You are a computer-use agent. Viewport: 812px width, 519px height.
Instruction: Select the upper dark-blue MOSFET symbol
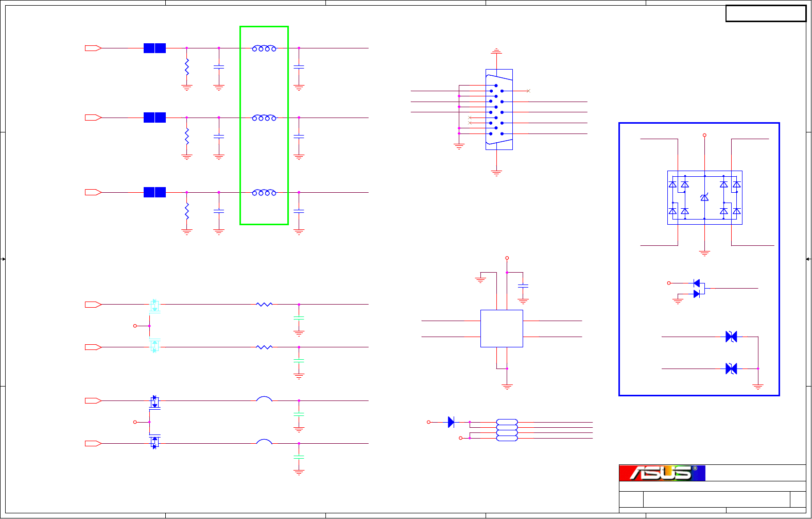pyautogui.click(x=154, y=402)
